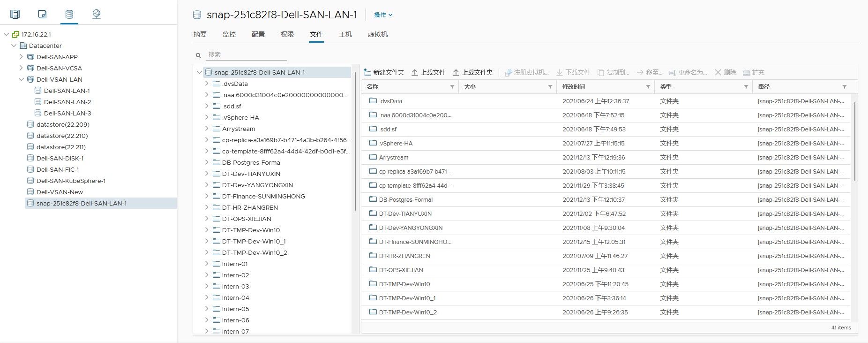The height and width of the screenshot is (343, 868).
Task: Click the Inflate (扩充) toolbar button
Action: pyautogui.click(x=753, y=72)
